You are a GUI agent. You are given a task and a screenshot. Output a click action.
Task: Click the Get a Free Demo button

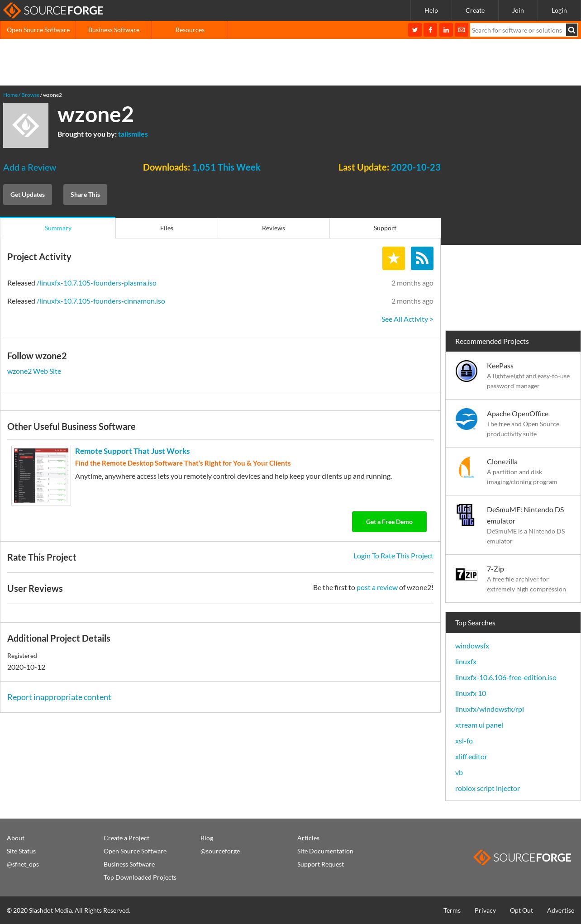[389, 522]
